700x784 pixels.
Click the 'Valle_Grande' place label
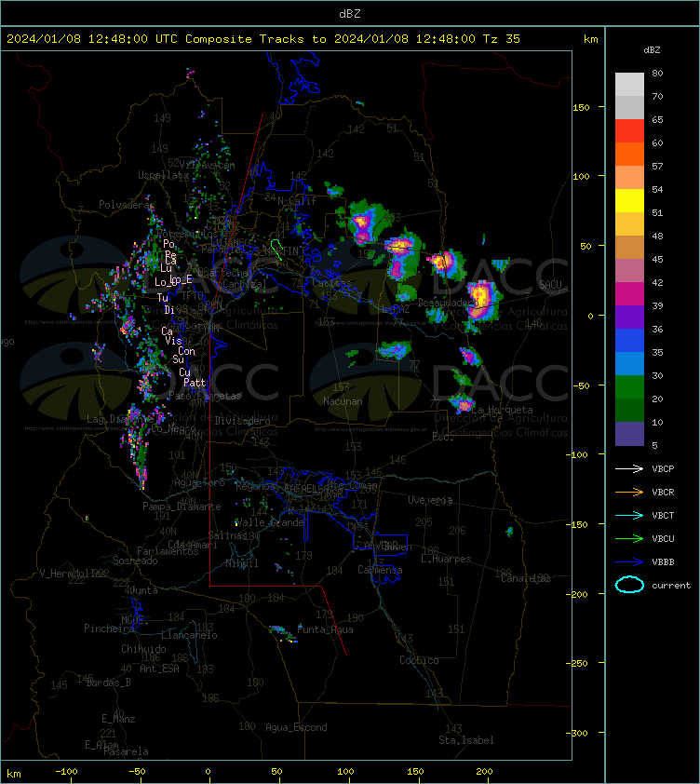click(x=270, y=522)
